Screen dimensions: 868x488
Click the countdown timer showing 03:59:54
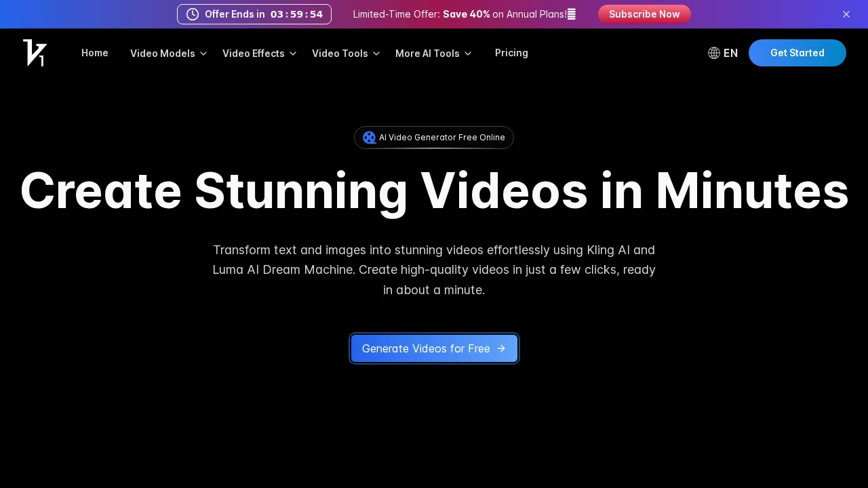(x=296, y=14)
